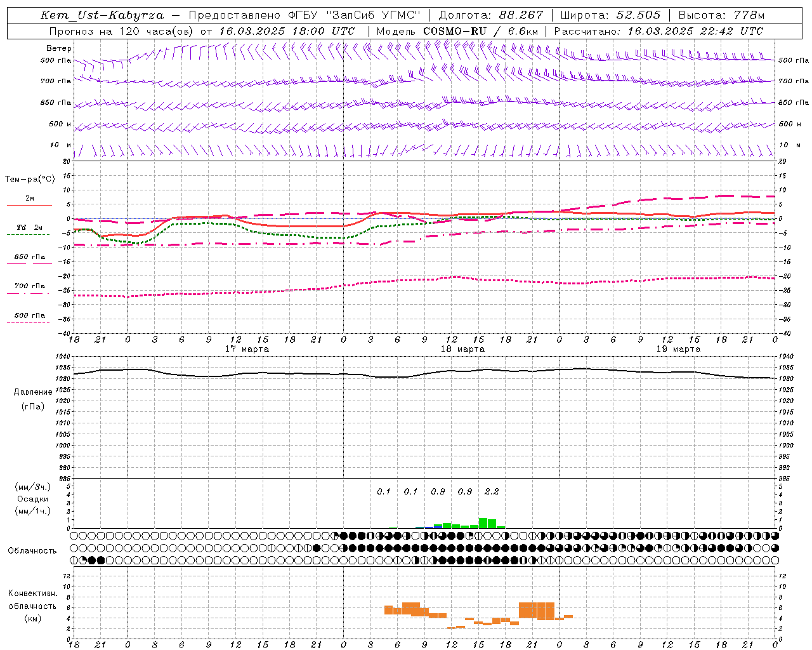
Task: Select the Прогноз на 120 часа(ов) text
Action: click(x=121, y=31)
